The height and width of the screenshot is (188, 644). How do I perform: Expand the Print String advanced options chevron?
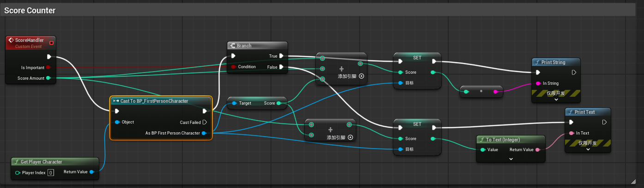point(556,99)
